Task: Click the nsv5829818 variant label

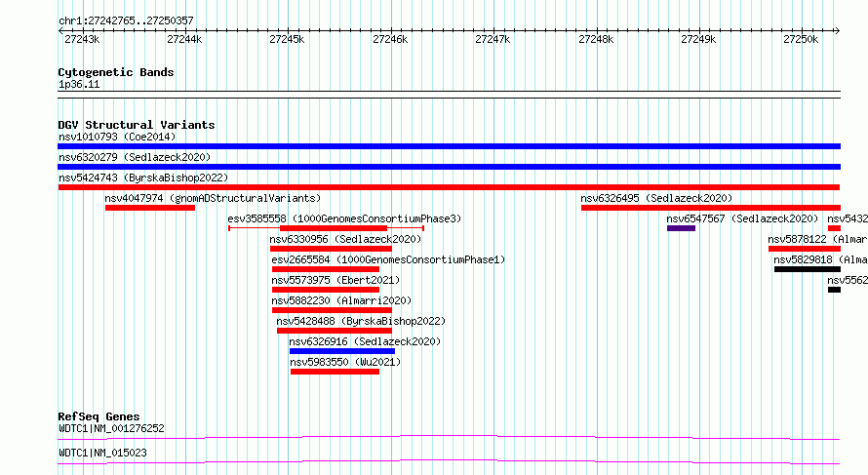Action: (x=820, y=259)
